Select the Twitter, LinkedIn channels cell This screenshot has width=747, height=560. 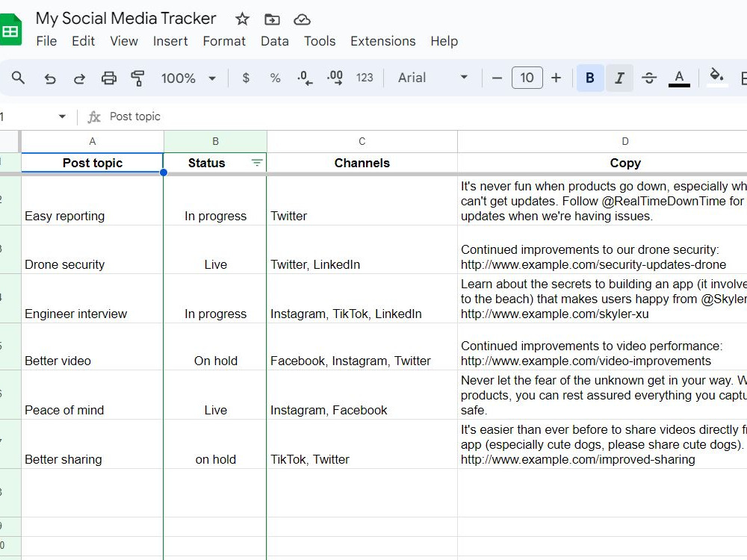coord(362,249)
